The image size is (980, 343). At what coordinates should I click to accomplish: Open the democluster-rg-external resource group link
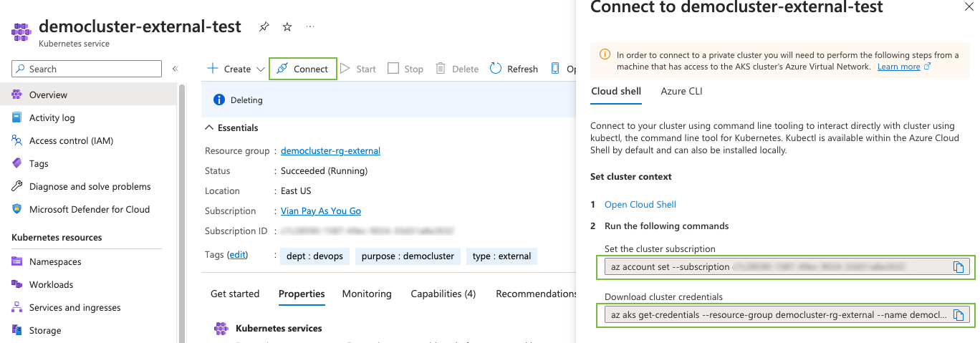click(x=330, y=150)
